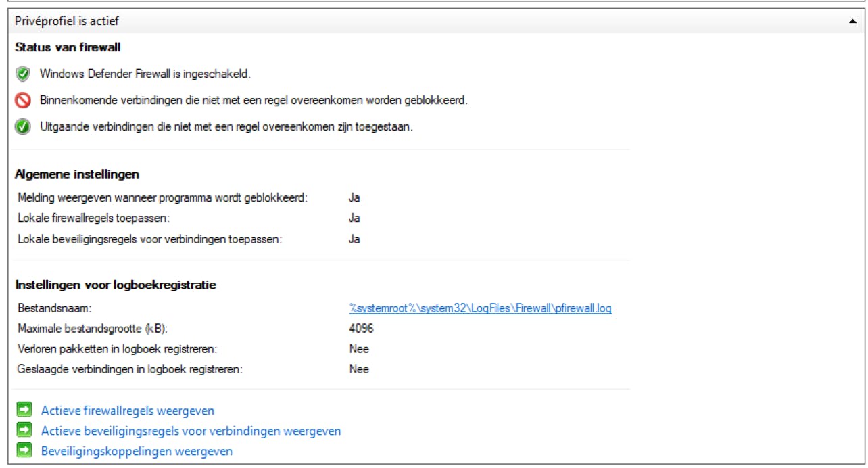The width and height of the screenshot is (868, 468).
Task: Click the Binnenkomende verbindingen geblokkeerd text
Action: pyautogui.click(x=254, y=101)
